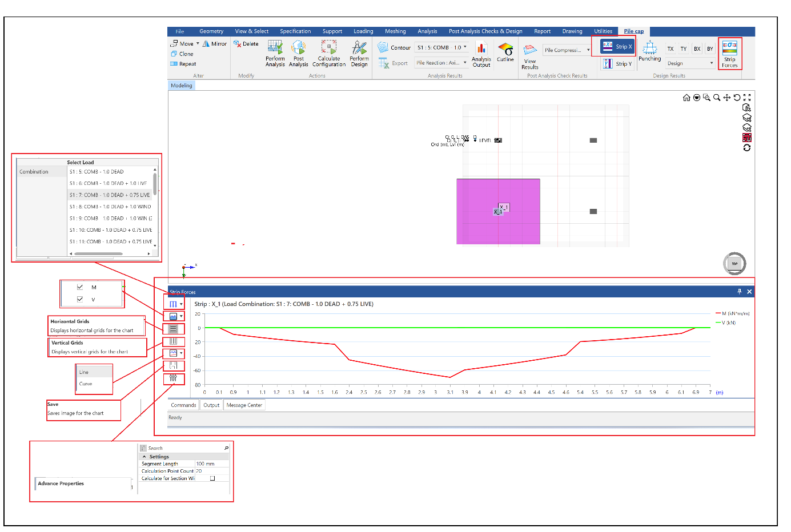Select the Modeling tab
The height and width of the screenshot is (532, 791).
click(x=182, y=86)
